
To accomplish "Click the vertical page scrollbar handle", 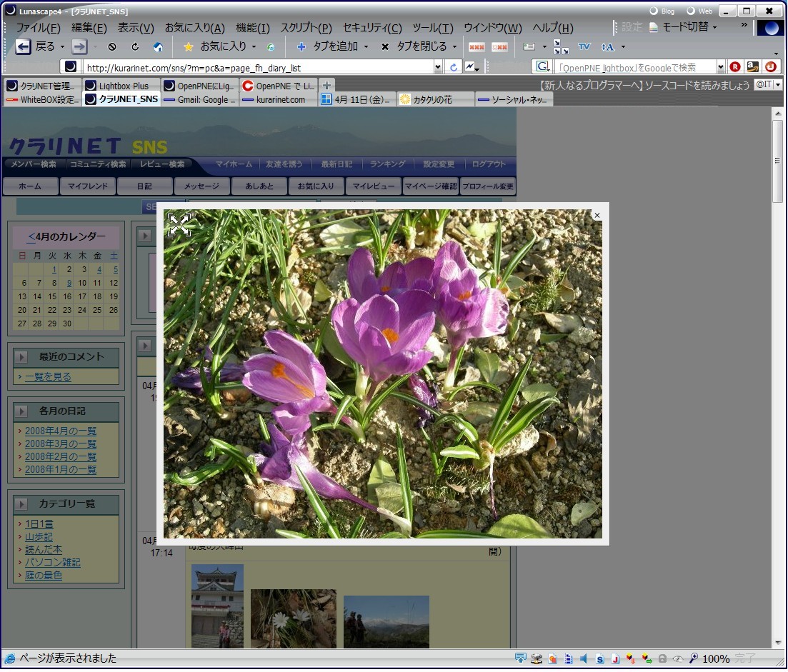I will pos(777,161).
